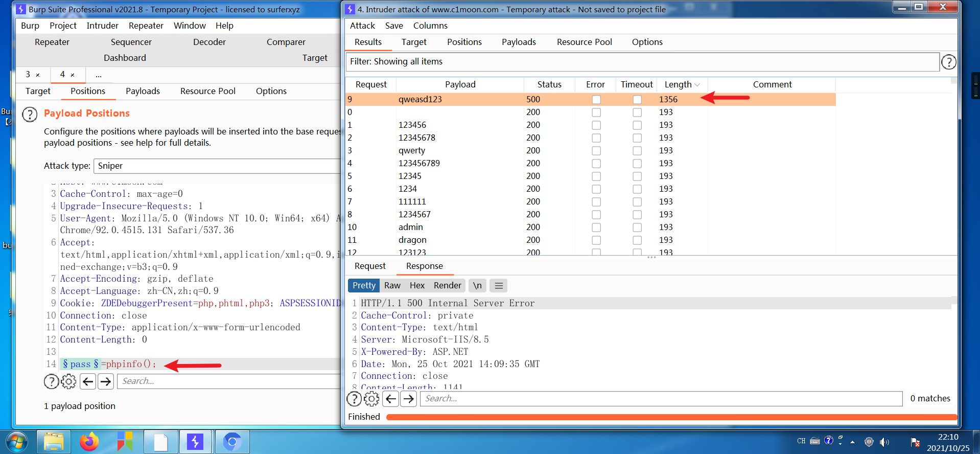Click help icon below the response viewer

354,399
